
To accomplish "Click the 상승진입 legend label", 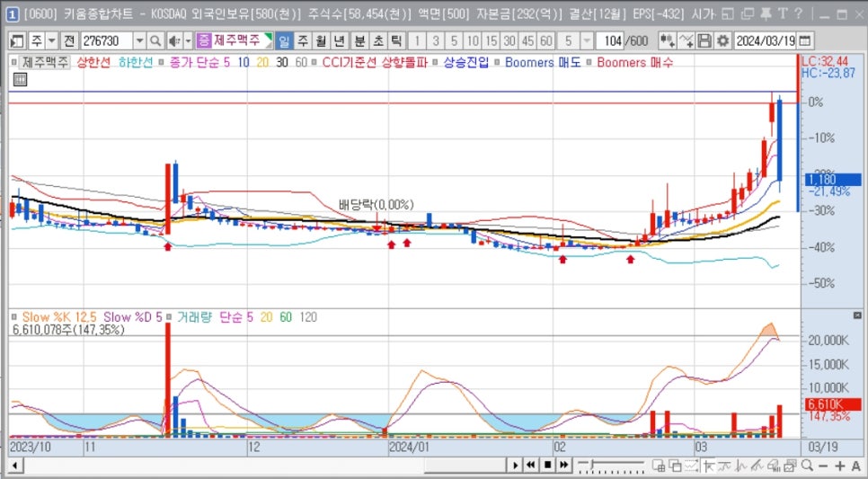I will pos(465,63).
